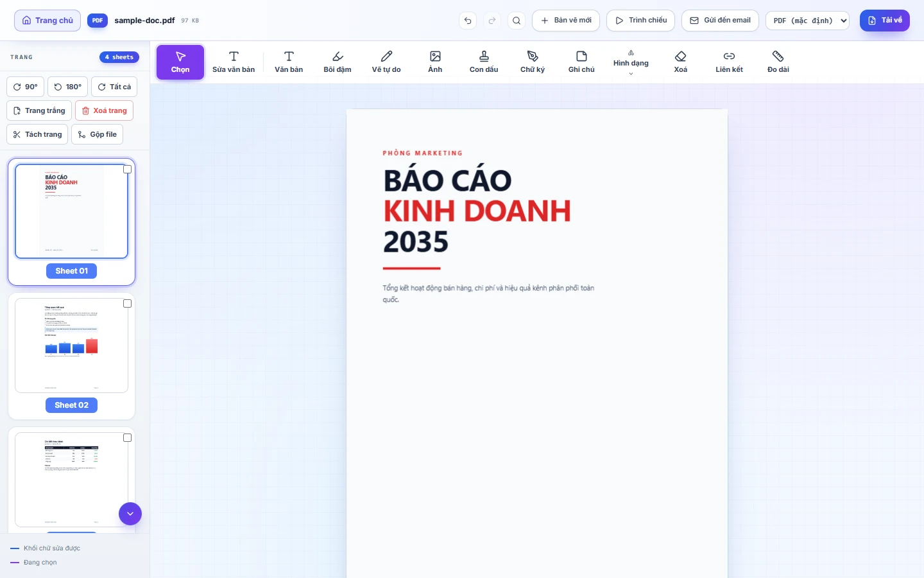924x578 pixels.
Task: Rotate page by 180°
Action: [x=68, y=87]
